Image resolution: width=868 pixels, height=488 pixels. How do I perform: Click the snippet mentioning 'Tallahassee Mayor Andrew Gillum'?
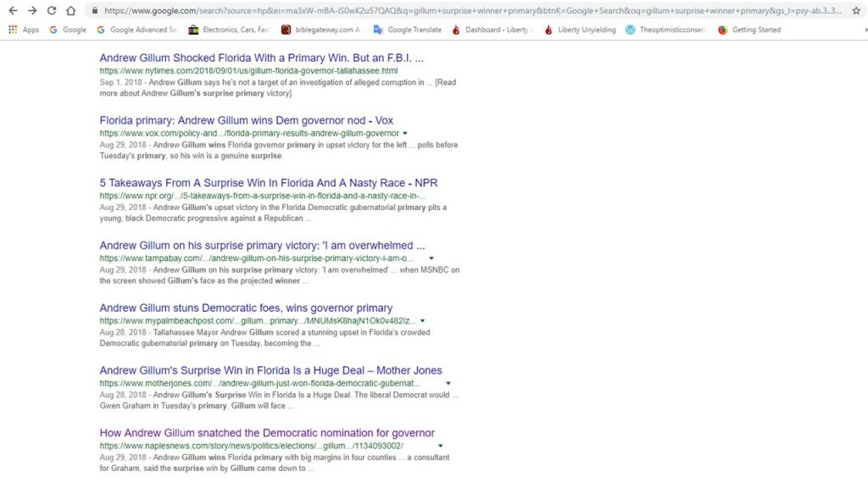click(265, 338)
